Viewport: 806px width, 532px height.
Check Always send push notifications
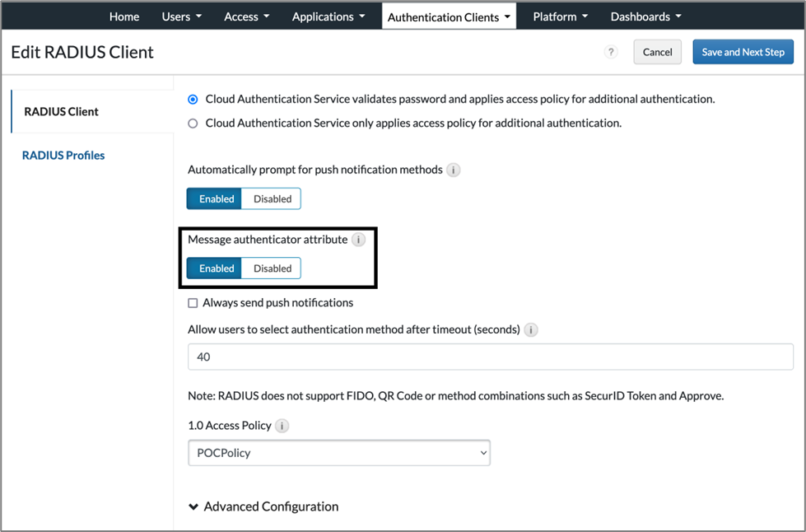tap(192, 302)
